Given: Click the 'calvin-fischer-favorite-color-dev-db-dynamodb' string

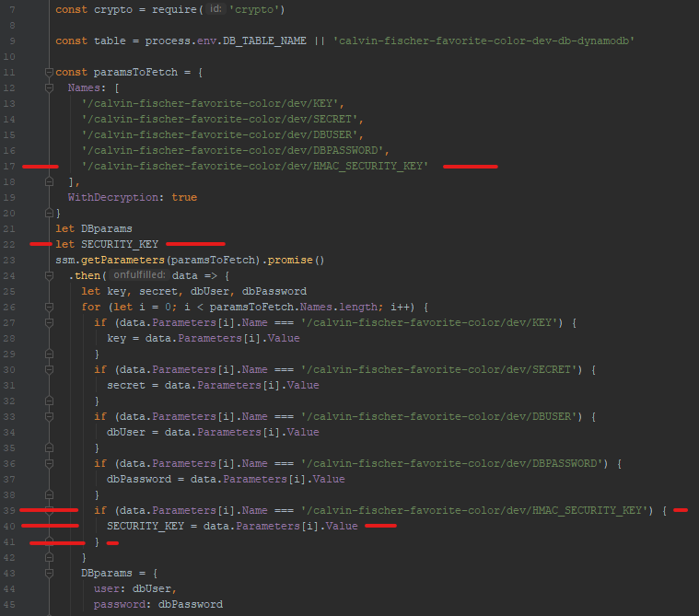Looking at the screenshot, I should click(x=483, y=41).
